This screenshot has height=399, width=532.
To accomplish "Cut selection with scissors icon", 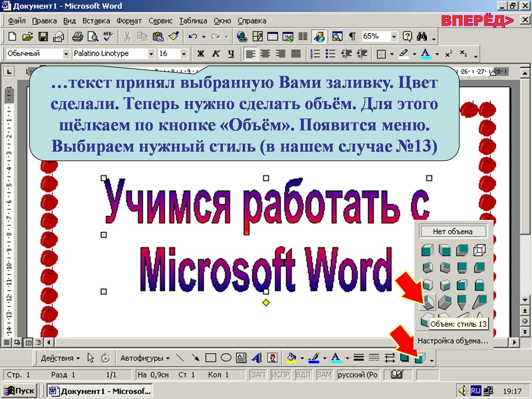I will pos(127,37).
